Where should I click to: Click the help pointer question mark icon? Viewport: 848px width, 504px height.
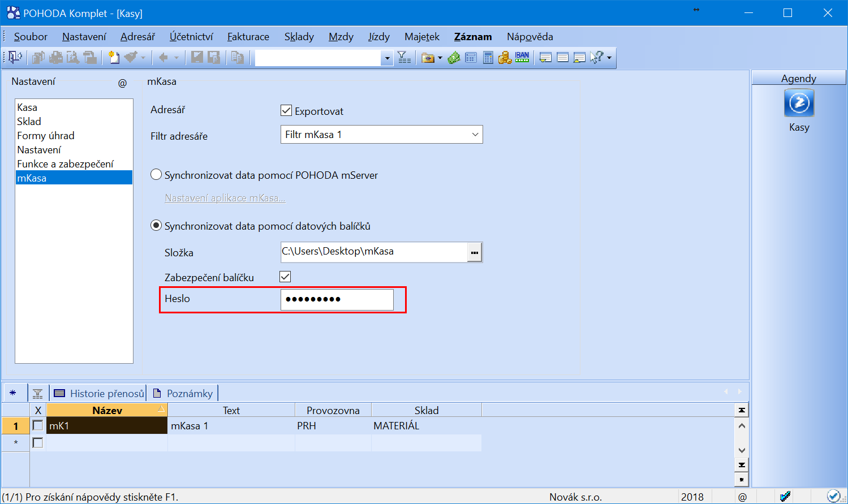[596, 57]
